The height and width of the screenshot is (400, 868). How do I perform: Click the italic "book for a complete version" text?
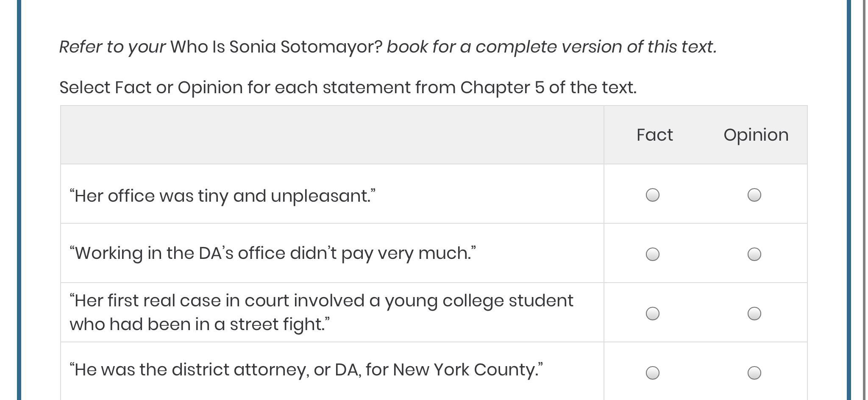[x=551, y=47]
